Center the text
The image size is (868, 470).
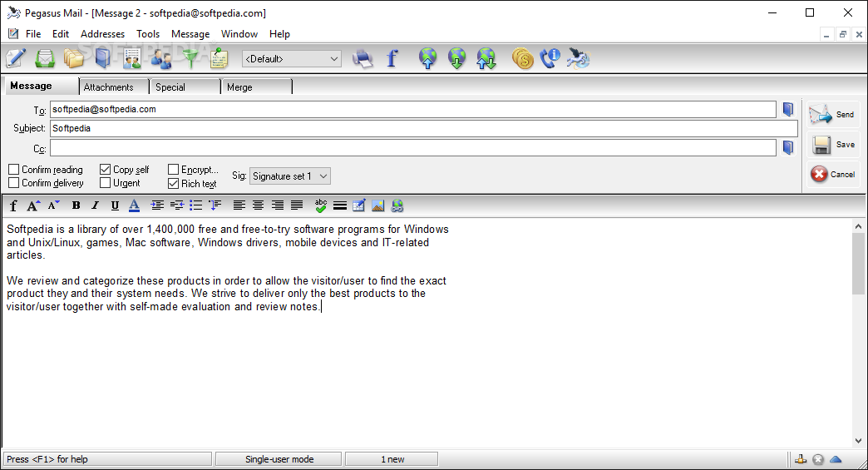coord(258,205)
